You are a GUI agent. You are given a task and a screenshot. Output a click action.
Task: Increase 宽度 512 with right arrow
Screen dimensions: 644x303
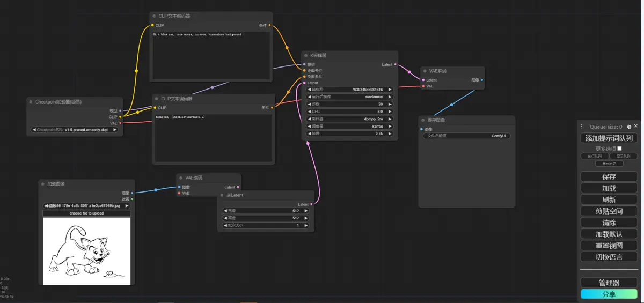click(x=306, y=211)
